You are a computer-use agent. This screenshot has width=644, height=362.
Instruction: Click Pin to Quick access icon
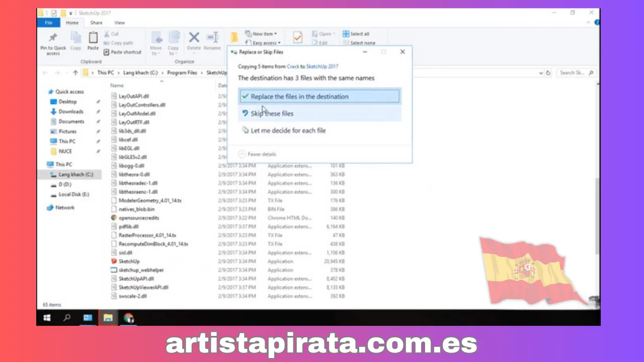53,38
